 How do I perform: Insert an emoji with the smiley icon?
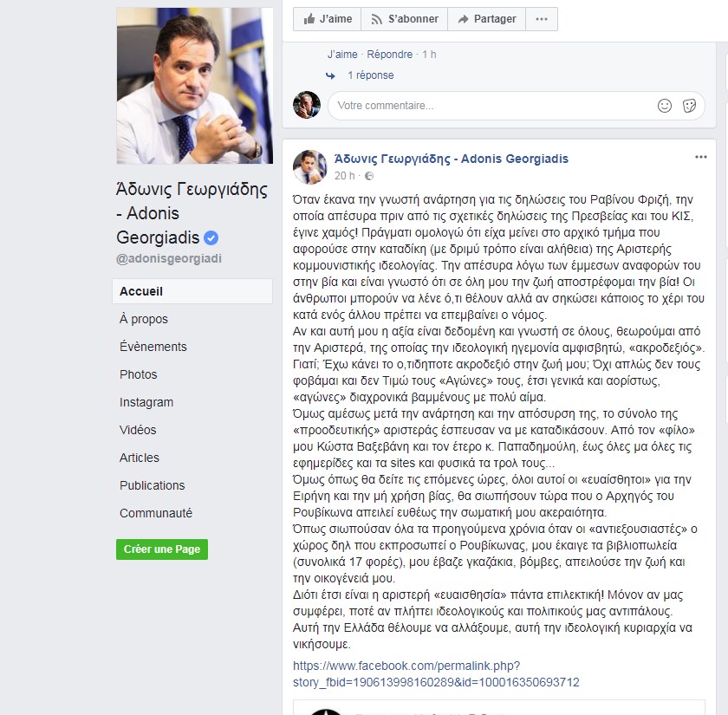point(665,106)
